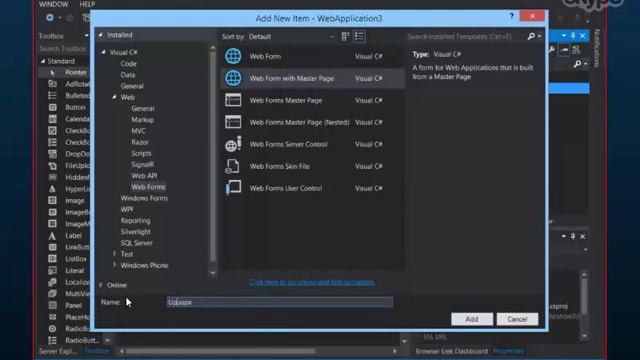Image resolution: width=640 pixels, height=360 pixels.
Task: Choose Web Forms Master Page (Nested) template
Action: pyautogui.click(x=313, y=122)
